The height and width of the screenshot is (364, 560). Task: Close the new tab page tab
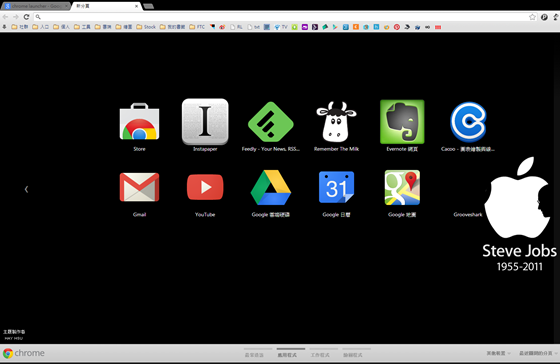click(136, 6)
